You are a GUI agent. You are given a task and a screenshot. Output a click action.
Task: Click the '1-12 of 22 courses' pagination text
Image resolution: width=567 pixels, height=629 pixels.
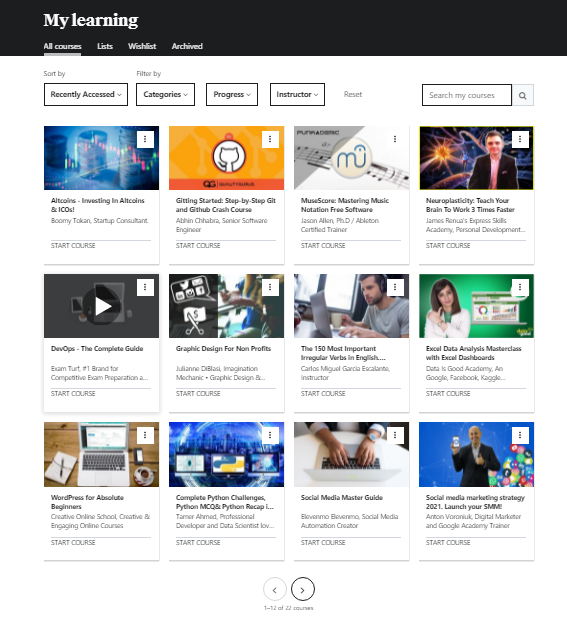pyautogui.click(x=289, y=608)
